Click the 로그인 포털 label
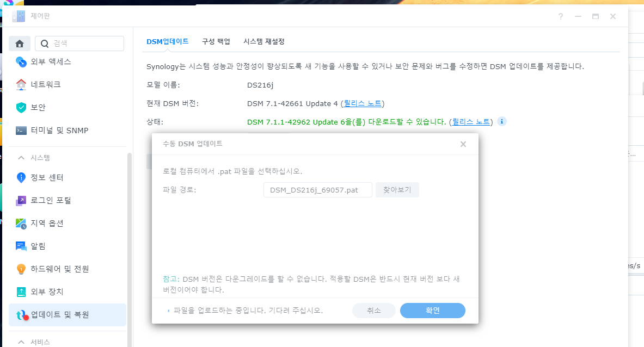 51,201
